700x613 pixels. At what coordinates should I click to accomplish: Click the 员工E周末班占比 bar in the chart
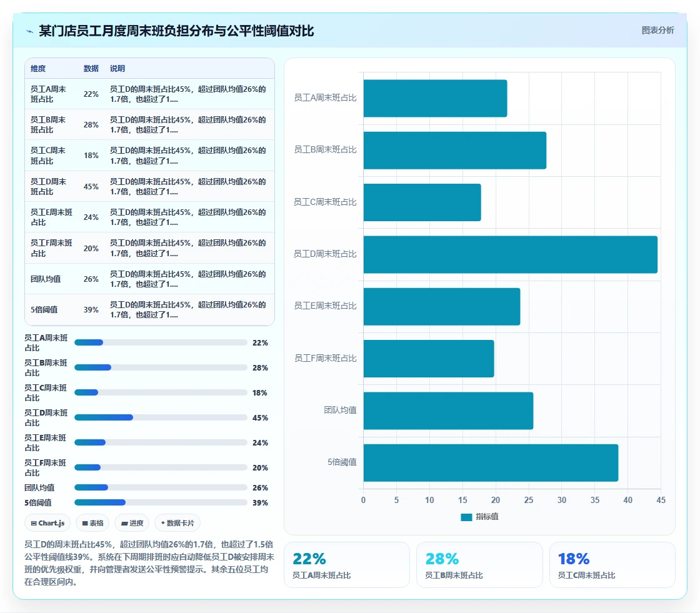pos(442,307)
